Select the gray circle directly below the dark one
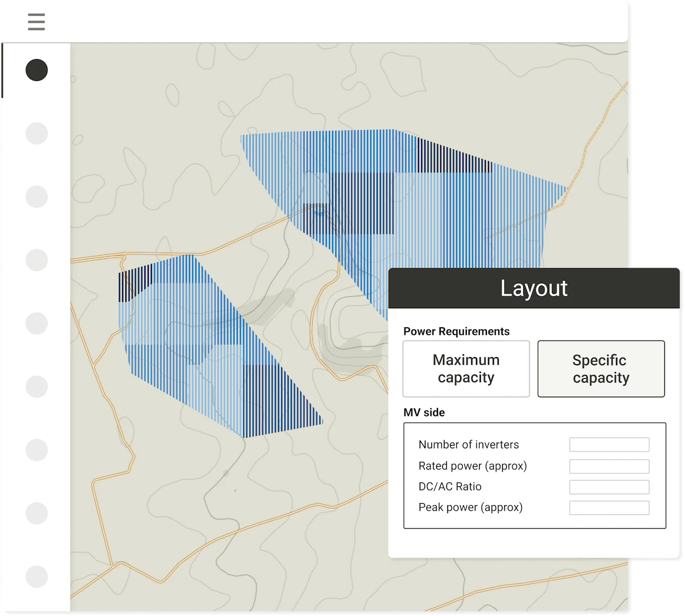The height and width of the screenshot is (616, 685). [37, 134]
